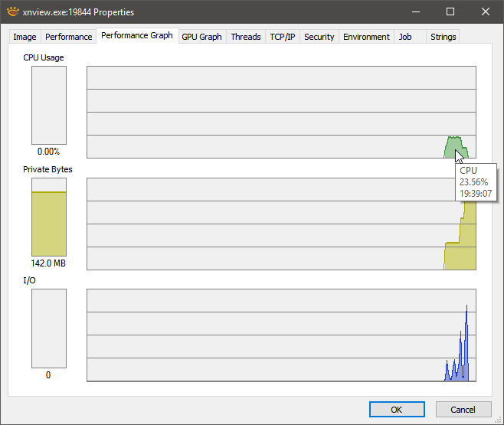Confirm with the OK button
The image size is (504, 425).
pyautogui.click(x=397, y=410)
